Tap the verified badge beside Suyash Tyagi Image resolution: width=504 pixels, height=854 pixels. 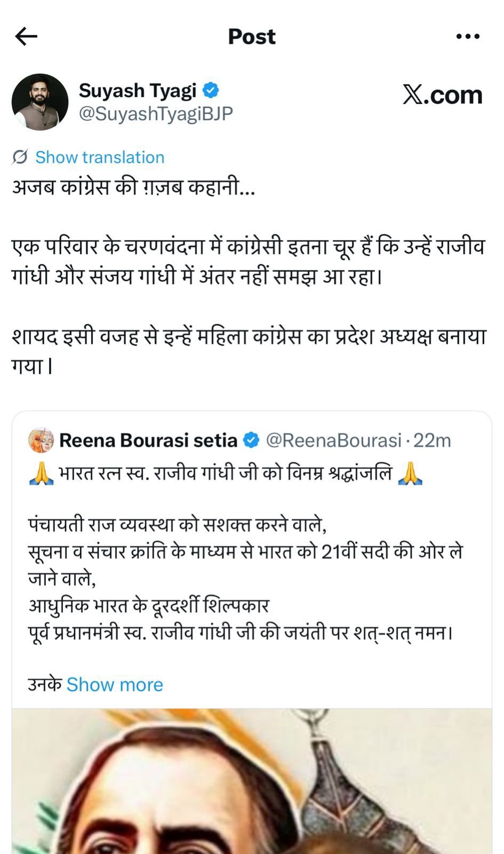click(x=211, y=90)
